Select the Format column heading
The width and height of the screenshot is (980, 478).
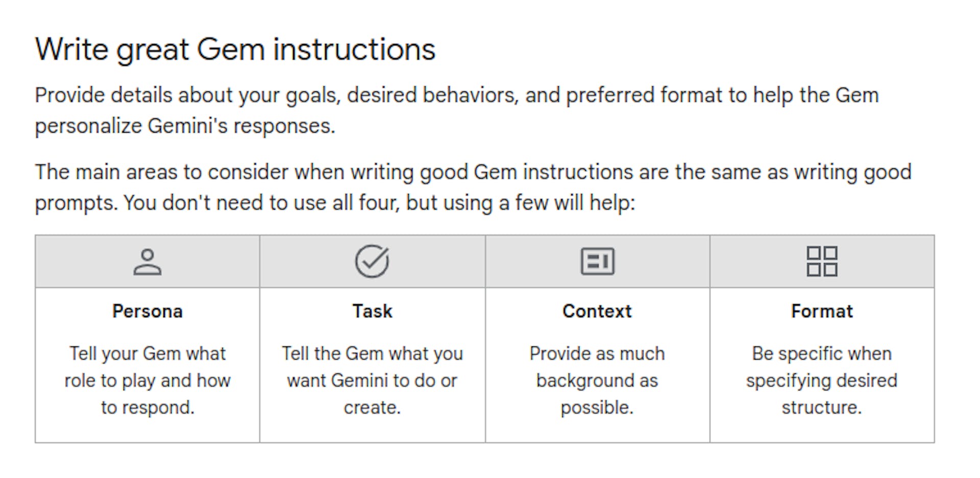point(822,311)
